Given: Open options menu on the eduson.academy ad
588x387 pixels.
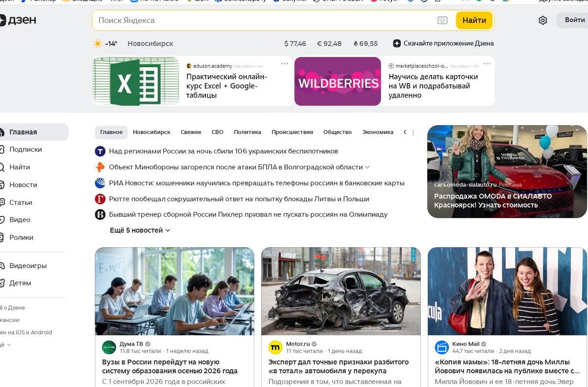Looking at the screenshot, I should click(283, 63).
